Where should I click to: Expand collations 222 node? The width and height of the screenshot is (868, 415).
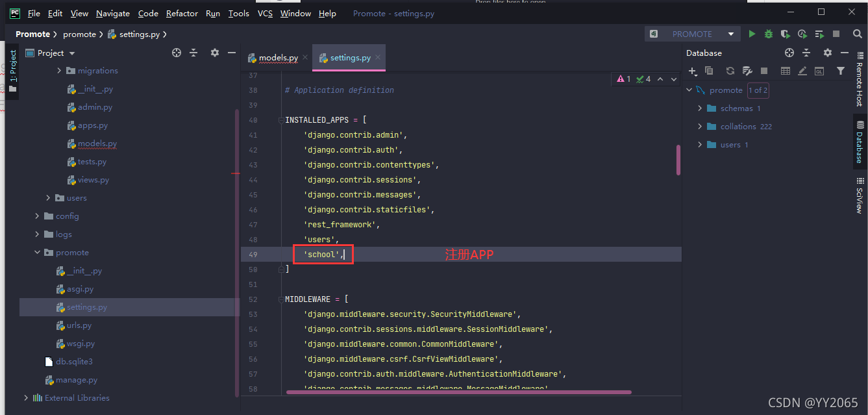coord(700,127)
